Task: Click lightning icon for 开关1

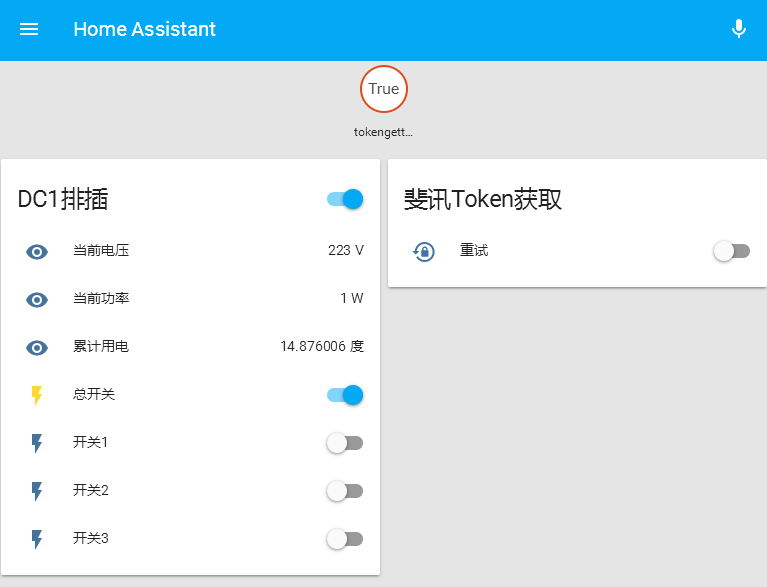Action: pos(37,443)
